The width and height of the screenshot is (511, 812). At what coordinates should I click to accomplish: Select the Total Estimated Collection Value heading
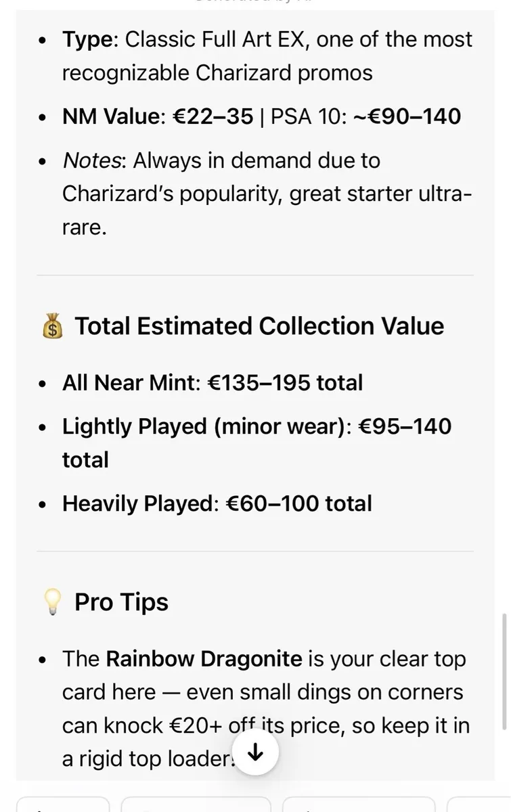pos(259,326)
